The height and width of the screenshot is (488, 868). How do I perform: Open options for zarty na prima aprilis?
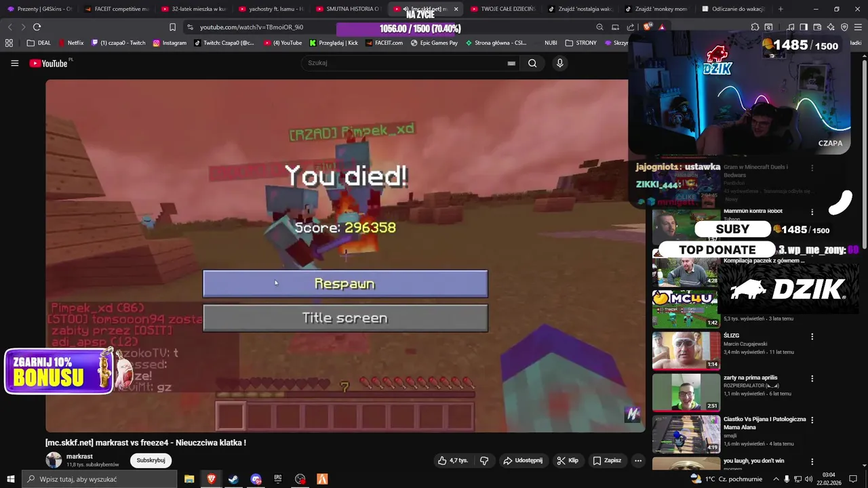[x=812, y=378]
